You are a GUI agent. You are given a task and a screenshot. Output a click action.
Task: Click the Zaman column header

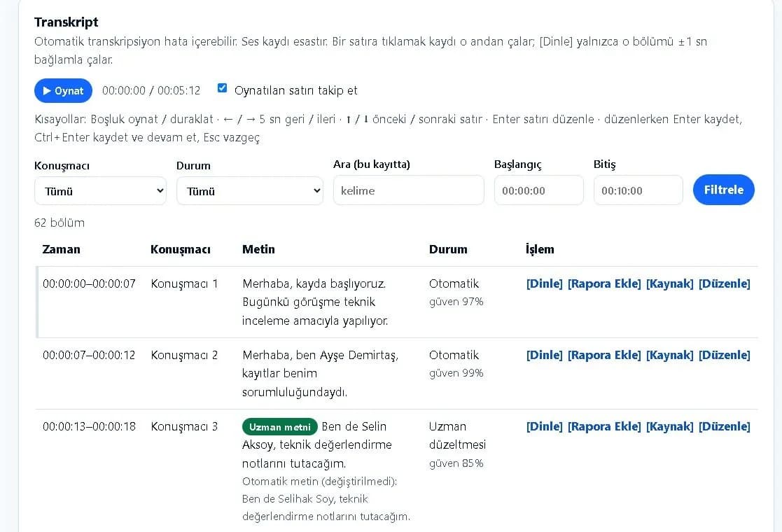point(62,249)
